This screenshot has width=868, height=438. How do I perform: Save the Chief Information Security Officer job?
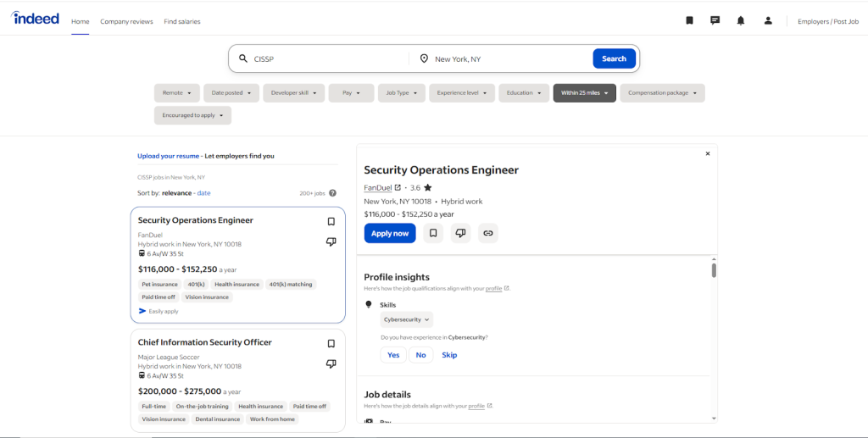331,344
